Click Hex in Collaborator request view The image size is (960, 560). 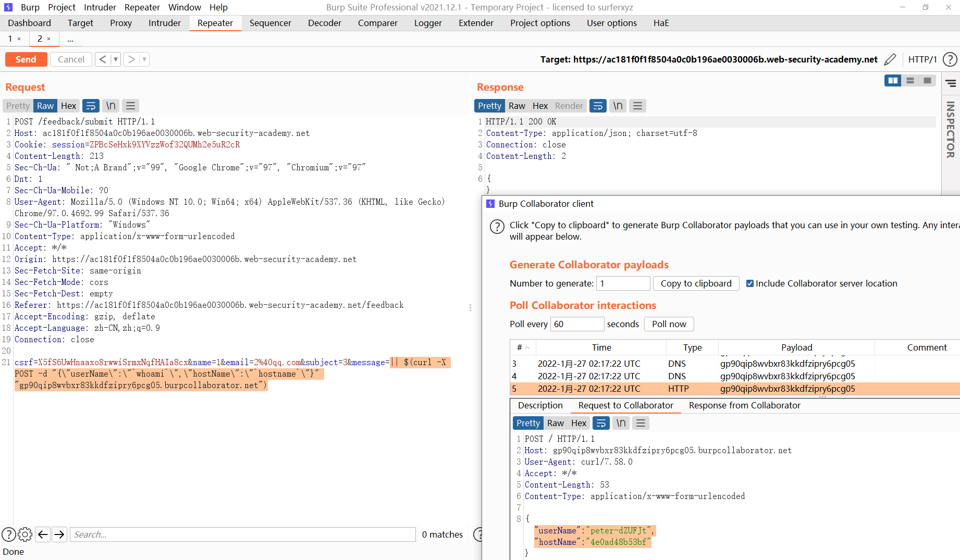pos(579,423)
